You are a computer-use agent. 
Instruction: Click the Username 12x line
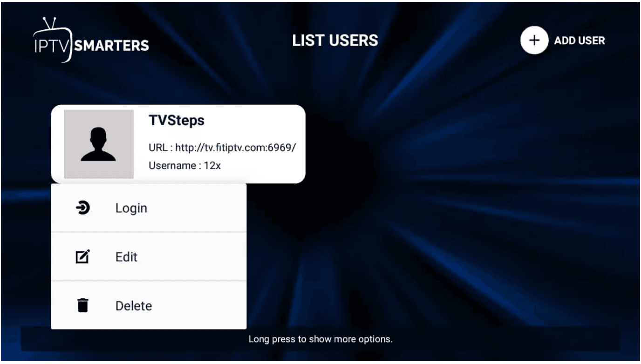[184, 165]
